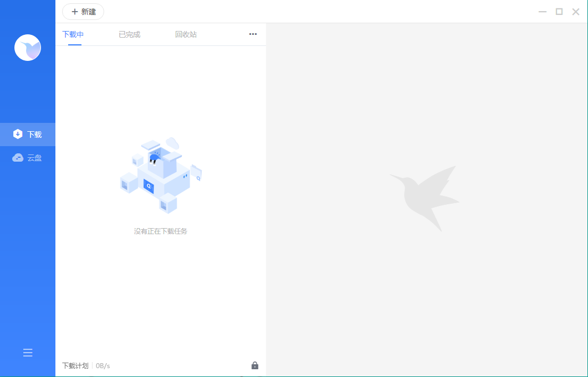Click the lock icon in status bar
This screenshot has width=588, height=377.
click(x=255, y=365)
